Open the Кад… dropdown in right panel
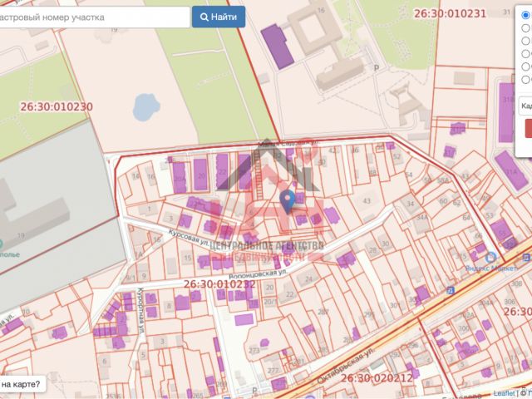Screen dimensions: 532x399 point(525,106)
